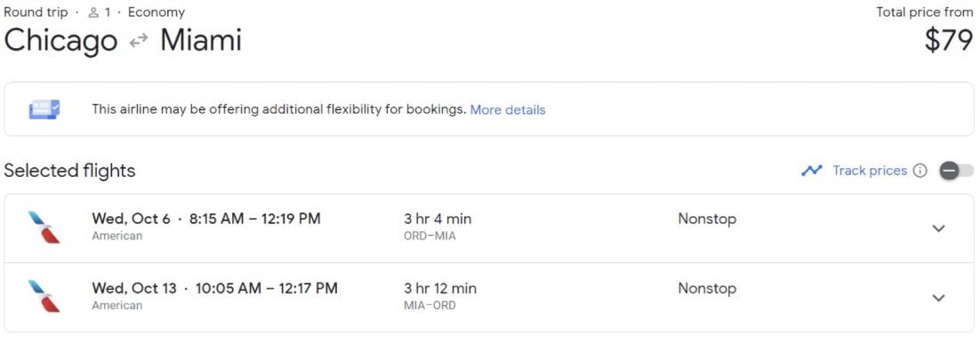Screen dimensions: 980x345
Task: Expand the Oct 13 flight details chevron
Action: [938, 298]
